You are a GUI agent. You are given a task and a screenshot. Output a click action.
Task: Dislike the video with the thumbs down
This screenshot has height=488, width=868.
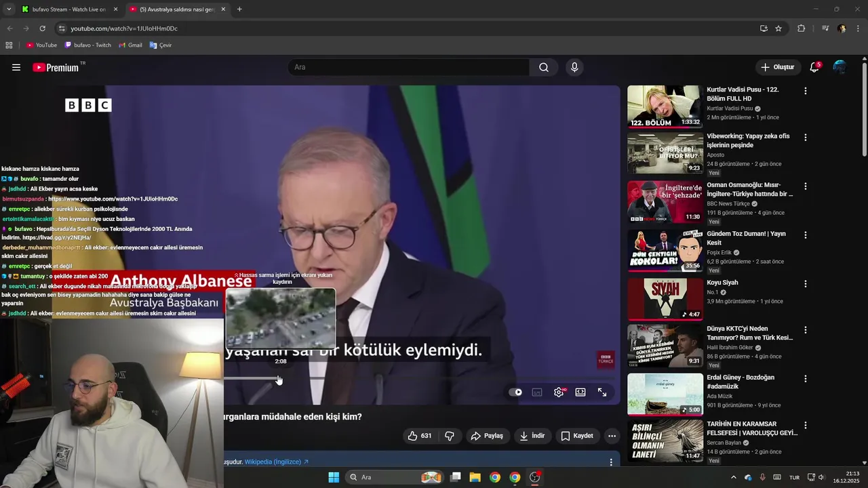point(450,436)
